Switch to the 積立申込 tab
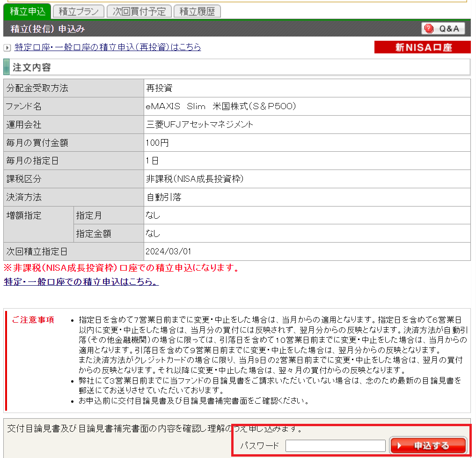476x458 pixels. click(x=27, y=12)
